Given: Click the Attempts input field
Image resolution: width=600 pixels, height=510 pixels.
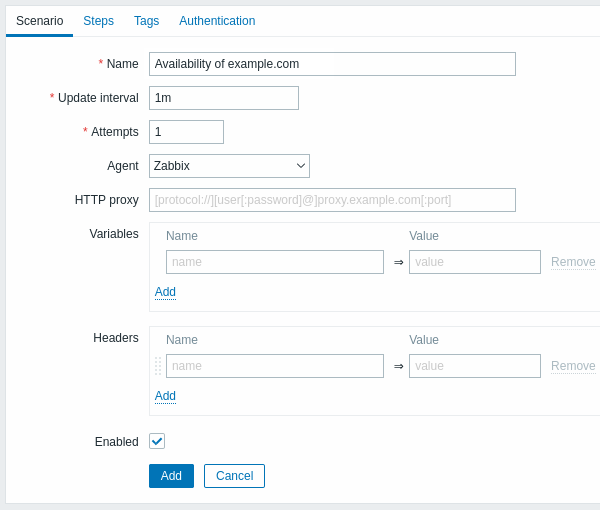Looking at the screenshot, I should pyautogui.click(x=186, y=132).
